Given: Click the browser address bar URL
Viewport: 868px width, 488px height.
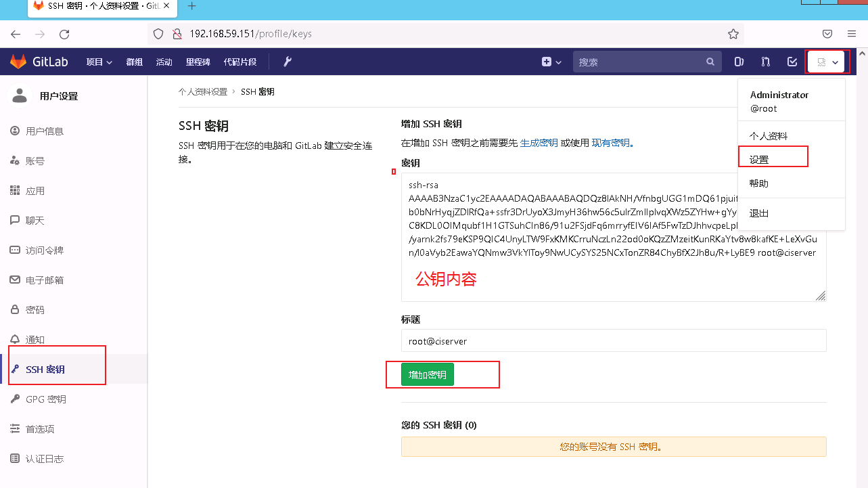Looking at the screenshot, I should click(250, 34).
